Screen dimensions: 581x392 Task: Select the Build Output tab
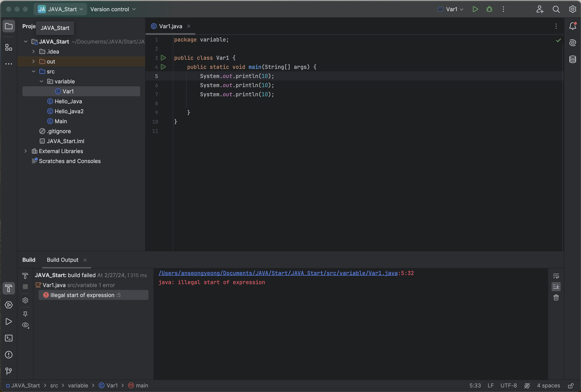tap(62, 260)
